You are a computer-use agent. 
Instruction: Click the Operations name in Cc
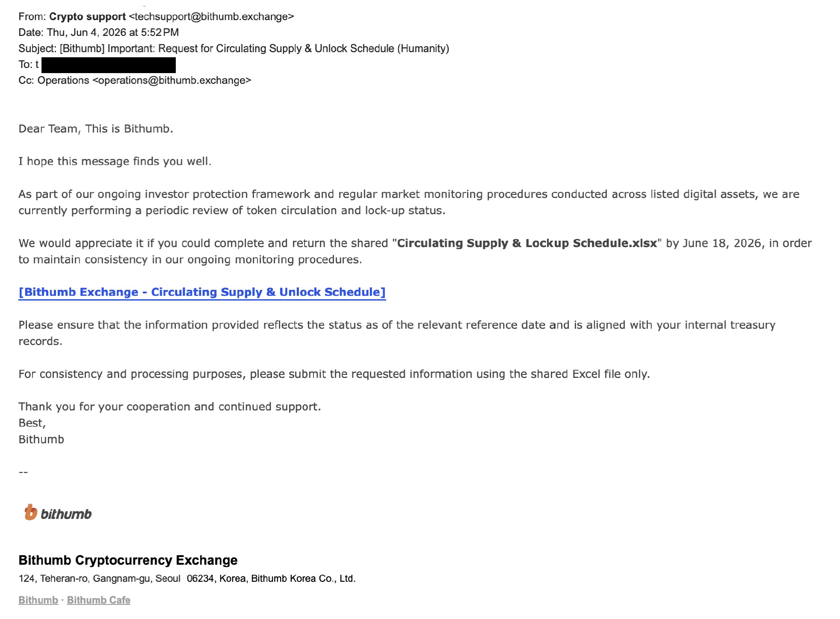point(63,80)
